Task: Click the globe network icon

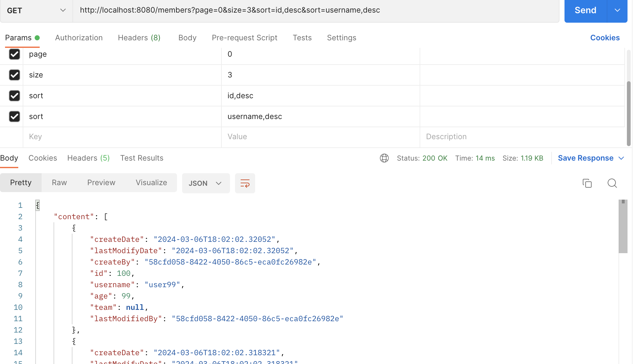Action: [384, 158]
